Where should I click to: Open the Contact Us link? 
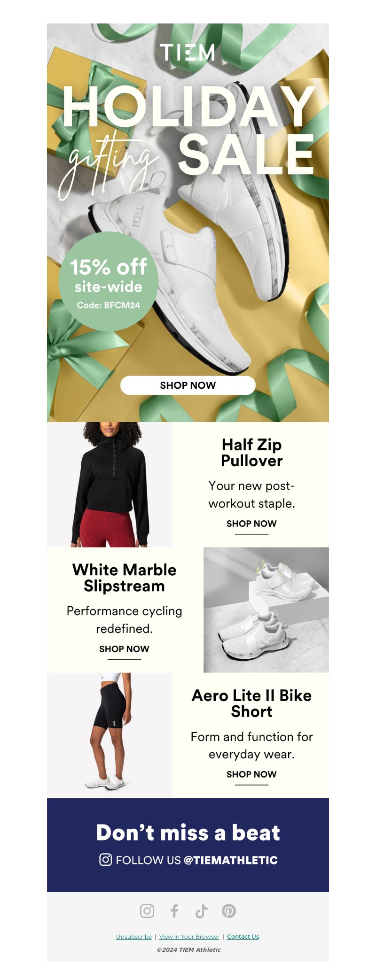[243, 936]
